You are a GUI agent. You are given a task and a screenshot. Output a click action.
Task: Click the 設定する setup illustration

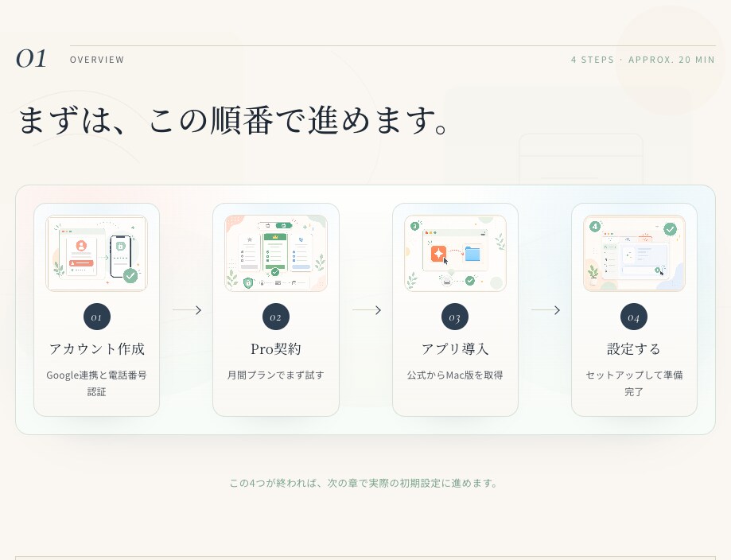[x=634, y=253]
